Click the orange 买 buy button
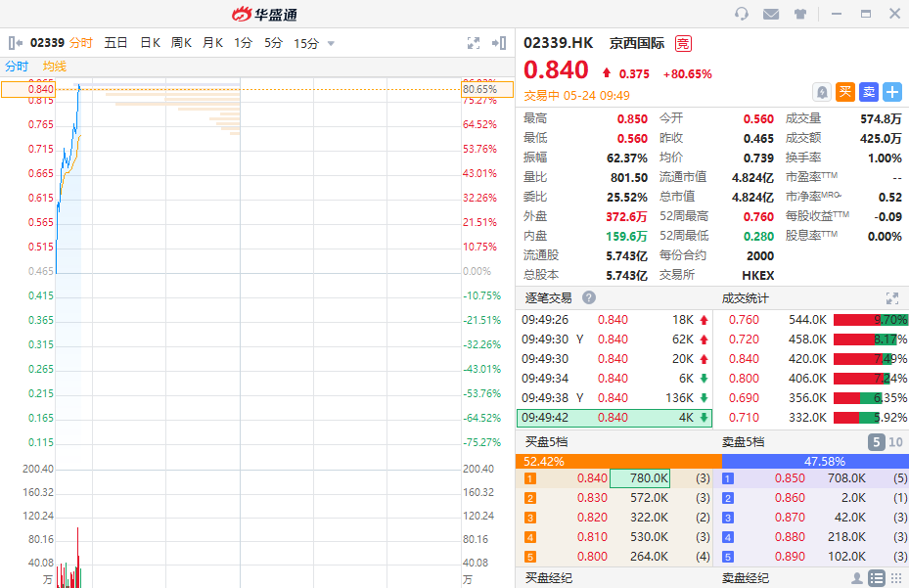The width and height of the screenshot is (909, 588). pos(845,92)
